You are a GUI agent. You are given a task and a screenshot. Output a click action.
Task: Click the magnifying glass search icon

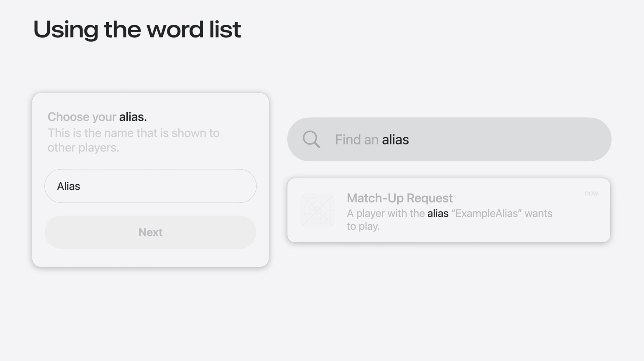[x=311, y=139]
